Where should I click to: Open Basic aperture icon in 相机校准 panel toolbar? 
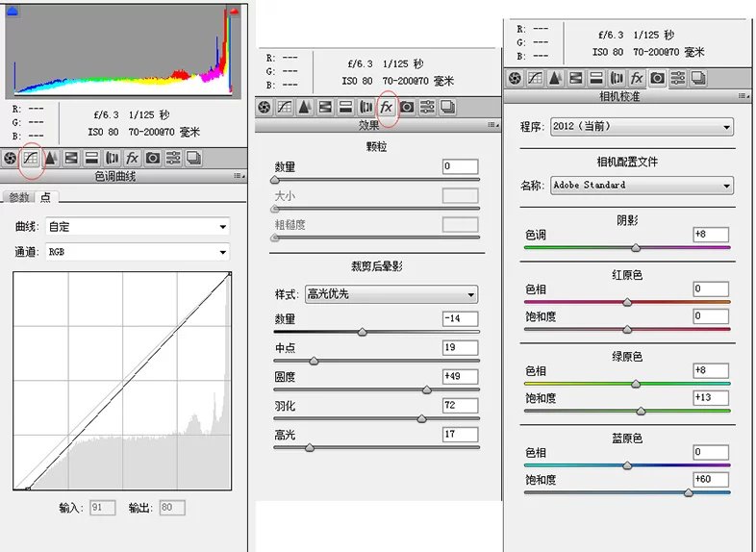pos(515,78)
